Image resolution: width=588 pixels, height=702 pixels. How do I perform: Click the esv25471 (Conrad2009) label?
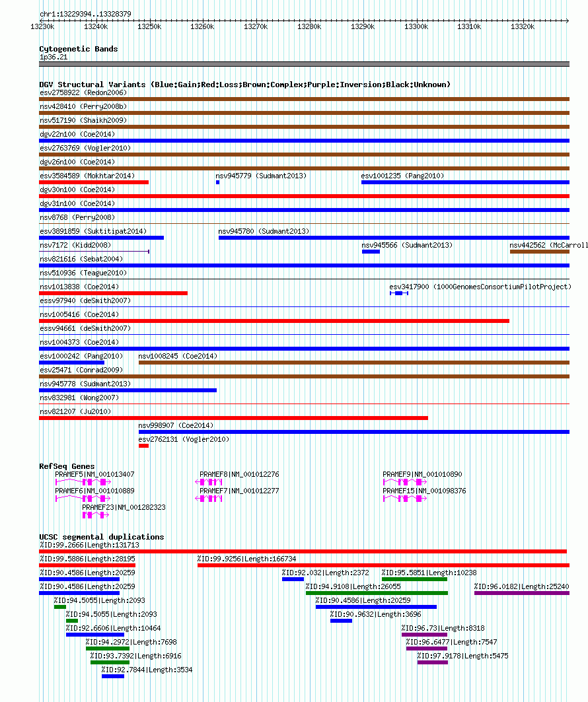click(81, 370)
